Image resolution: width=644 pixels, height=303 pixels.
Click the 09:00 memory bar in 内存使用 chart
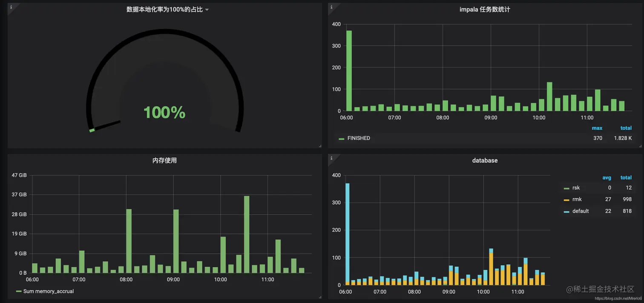176,241
